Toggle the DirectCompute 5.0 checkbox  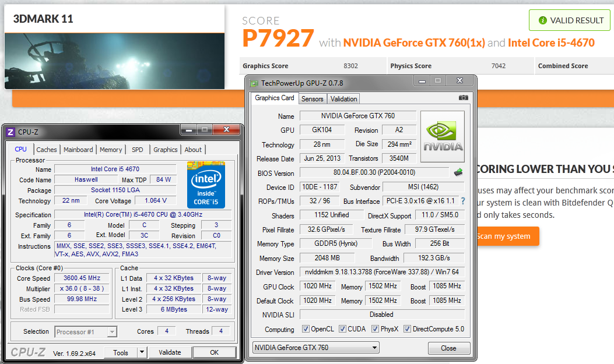pyautogui.click(x=407, y=329)
